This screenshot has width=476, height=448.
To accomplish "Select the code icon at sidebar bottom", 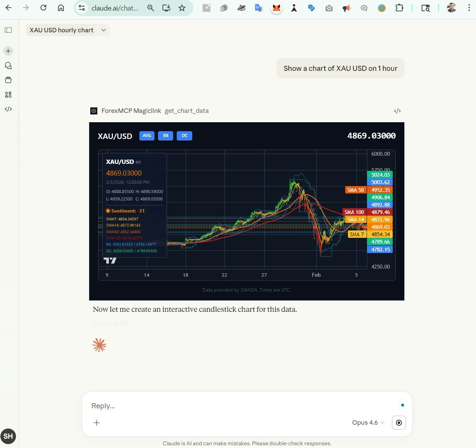I will tap(8, 109).
